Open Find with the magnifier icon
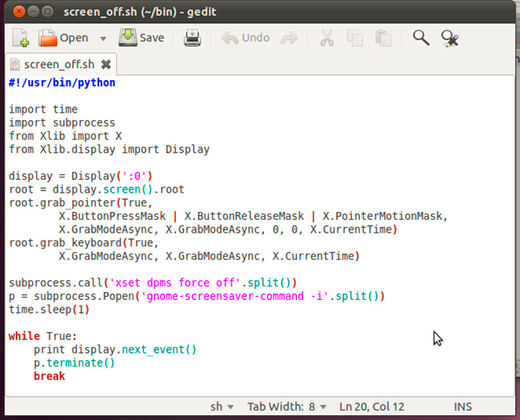 [421, 38]
